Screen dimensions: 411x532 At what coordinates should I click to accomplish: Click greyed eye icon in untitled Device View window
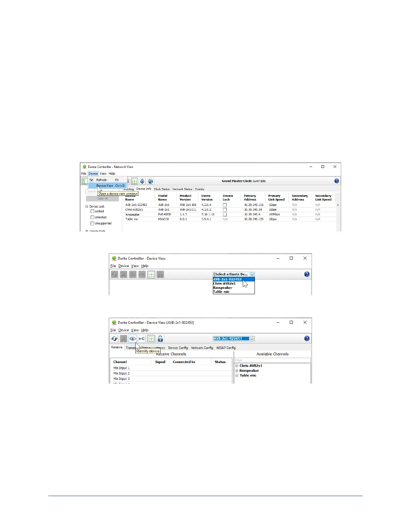[133, 274]
